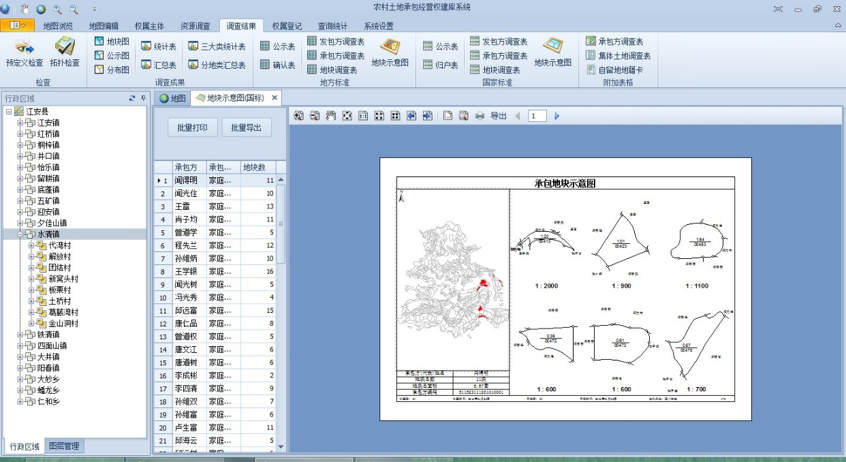Click the 批量打印 button

192,128
